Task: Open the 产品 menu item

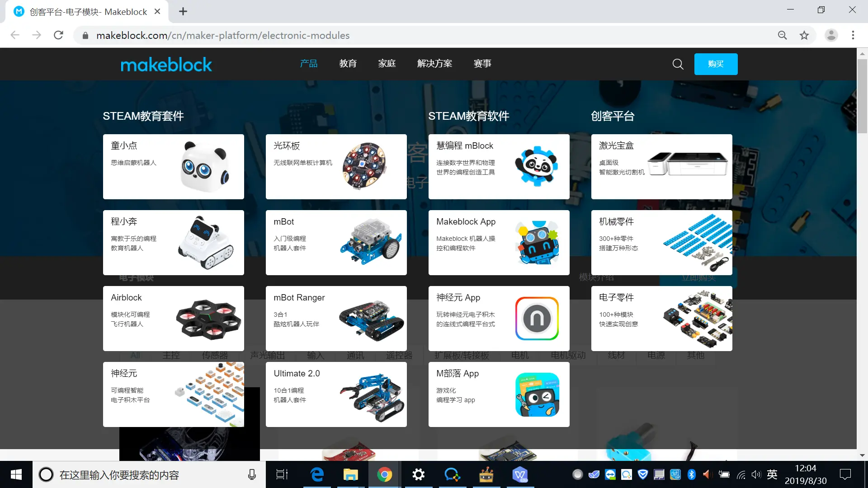Action: click(x=309, y=64)
